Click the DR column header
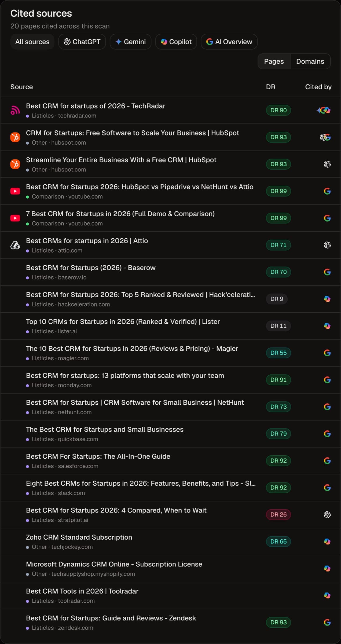Viewport: 341px width, 644px height. 271,87
